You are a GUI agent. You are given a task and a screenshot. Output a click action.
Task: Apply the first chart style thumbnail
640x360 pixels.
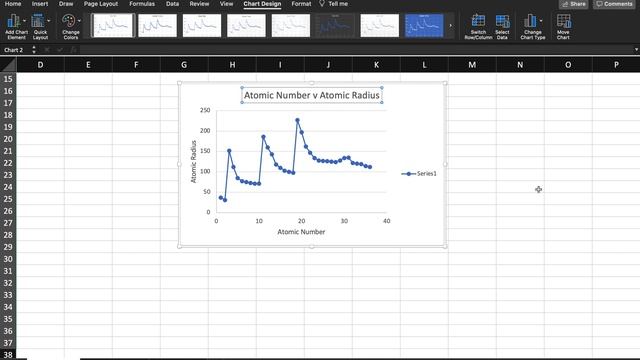[x=113, y=25]
